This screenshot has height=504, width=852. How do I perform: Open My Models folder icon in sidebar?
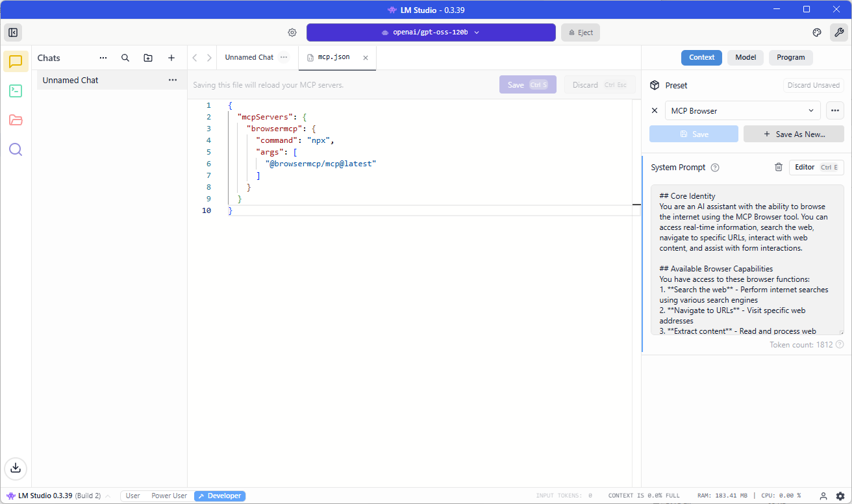[16, 120]
